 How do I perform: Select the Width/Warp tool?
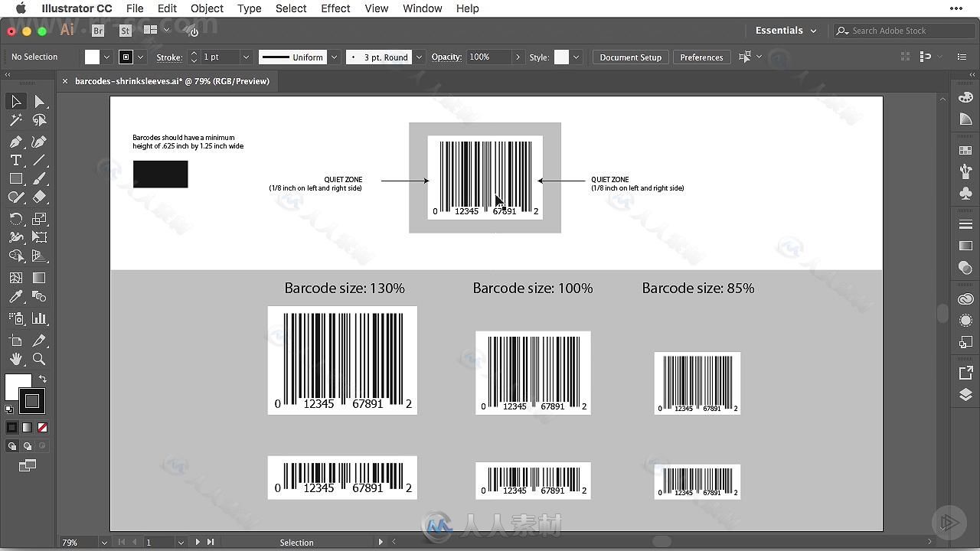tap(16, 237)
